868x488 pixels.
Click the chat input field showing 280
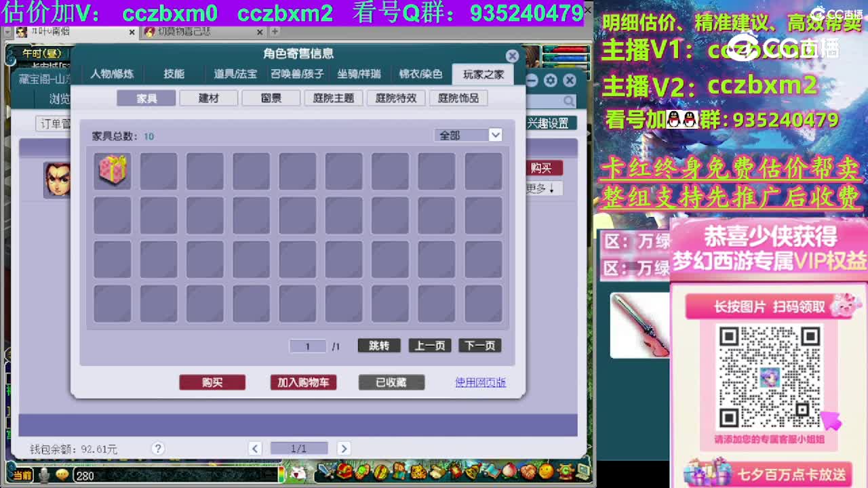176,476
